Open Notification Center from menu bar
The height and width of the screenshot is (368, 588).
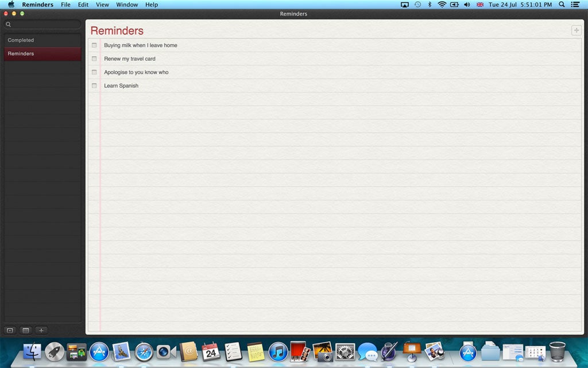coord(575,5)
